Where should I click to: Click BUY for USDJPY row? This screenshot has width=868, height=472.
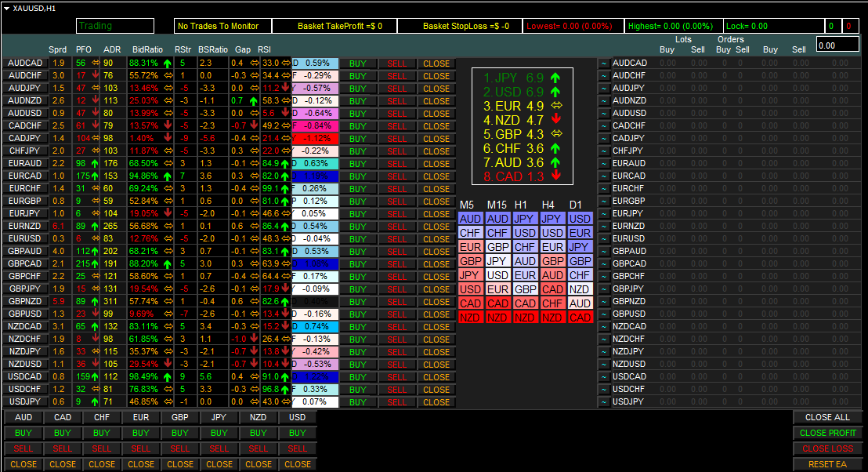click(357, 402)
